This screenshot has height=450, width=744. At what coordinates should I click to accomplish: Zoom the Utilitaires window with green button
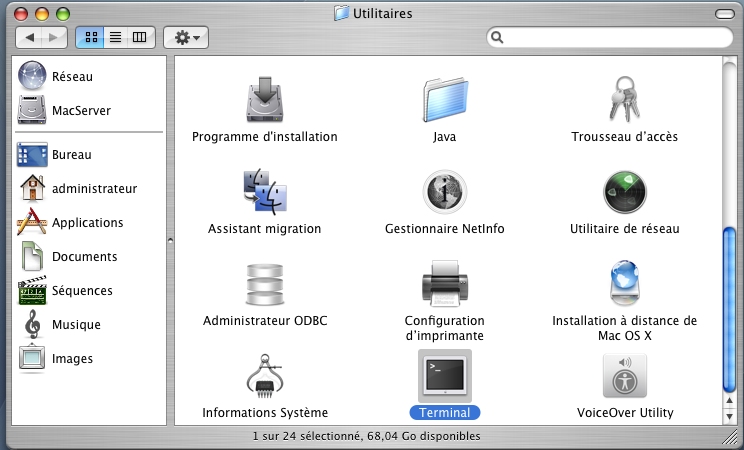[63, 14]
